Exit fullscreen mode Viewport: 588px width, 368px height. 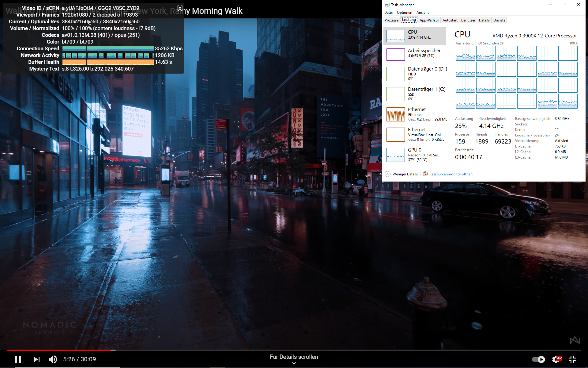572,359
